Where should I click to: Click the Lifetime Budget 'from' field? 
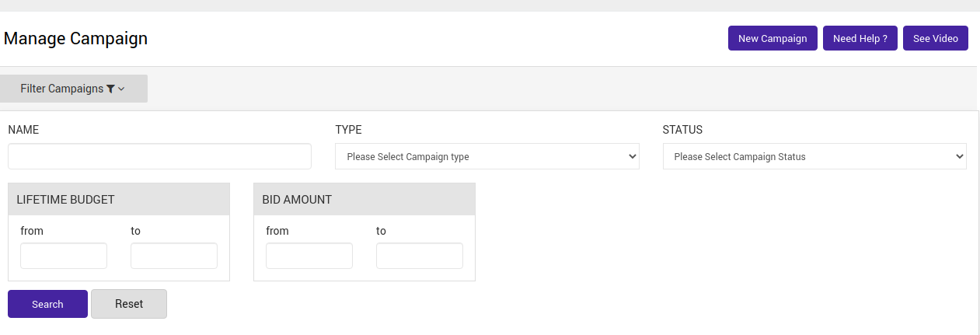[64, 256]
